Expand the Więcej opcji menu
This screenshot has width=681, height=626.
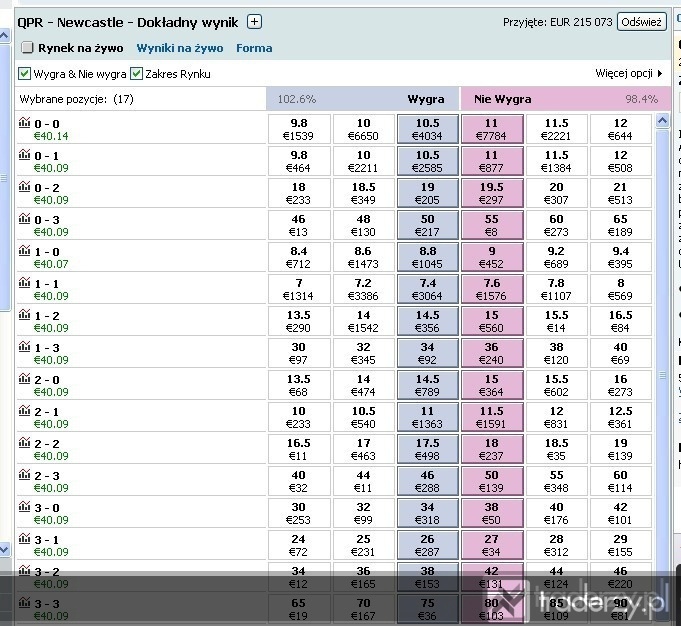click(x=628, y=73)
